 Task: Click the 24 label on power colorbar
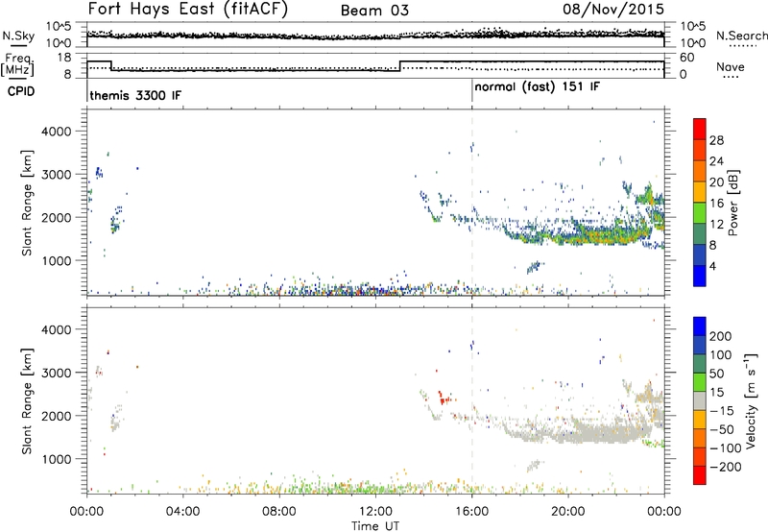pos(716,161)
